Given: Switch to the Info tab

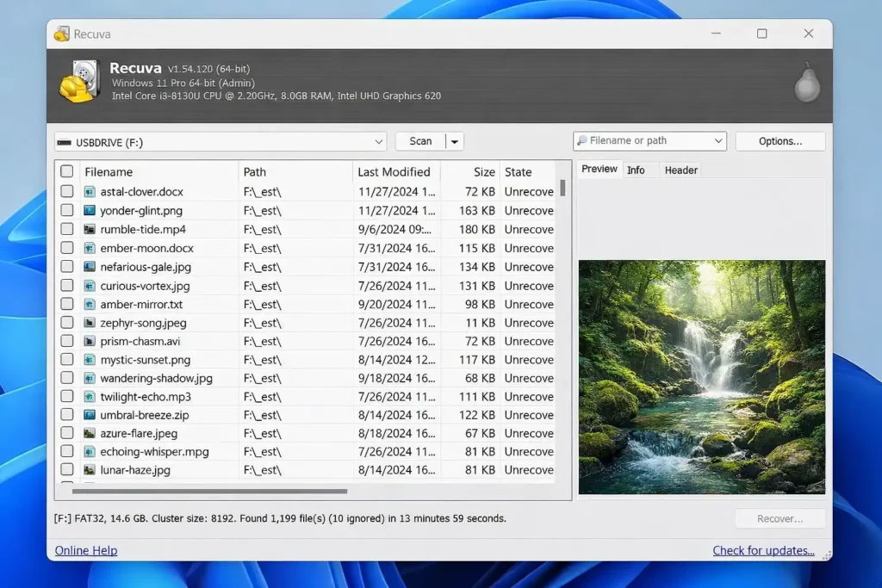Looking at the screenshot, I should pos(636,170).
